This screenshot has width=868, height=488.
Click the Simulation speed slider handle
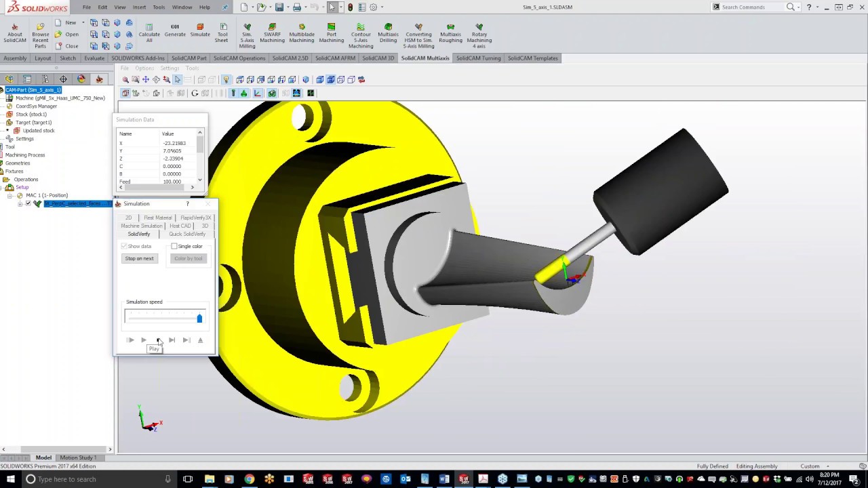[199, 318]
